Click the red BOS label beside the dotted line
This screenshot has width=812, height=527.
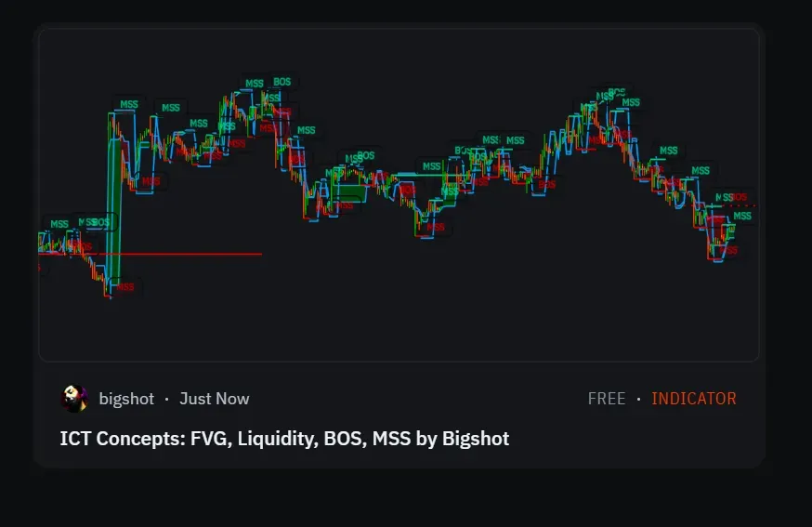coord(739,197)
